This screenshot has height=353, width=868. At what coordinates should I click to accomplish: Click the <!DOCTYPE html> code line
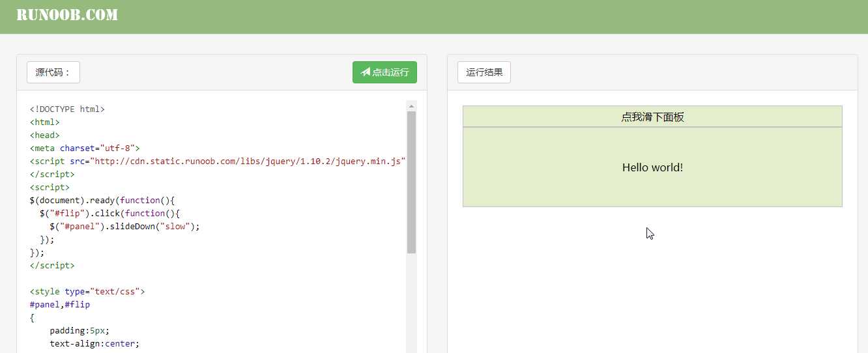pyautogui.click(x=67, y=109)
